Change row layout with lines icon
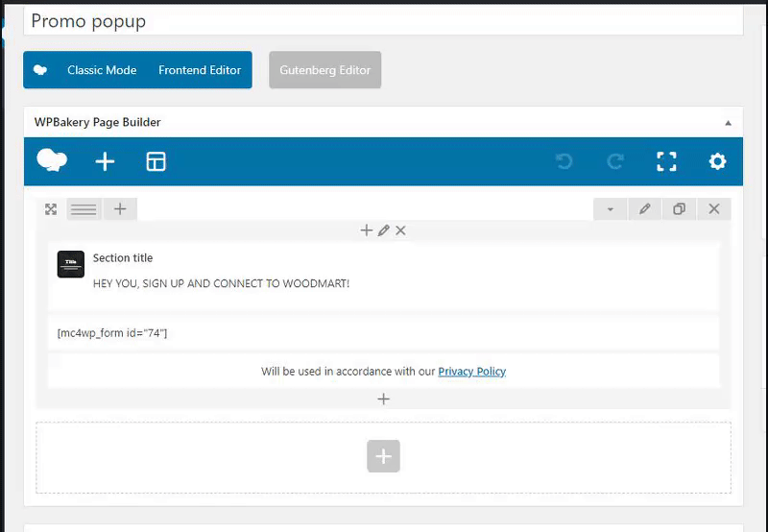Image resolution: width=768 pixels, height=532 pixels. [84, 209]
